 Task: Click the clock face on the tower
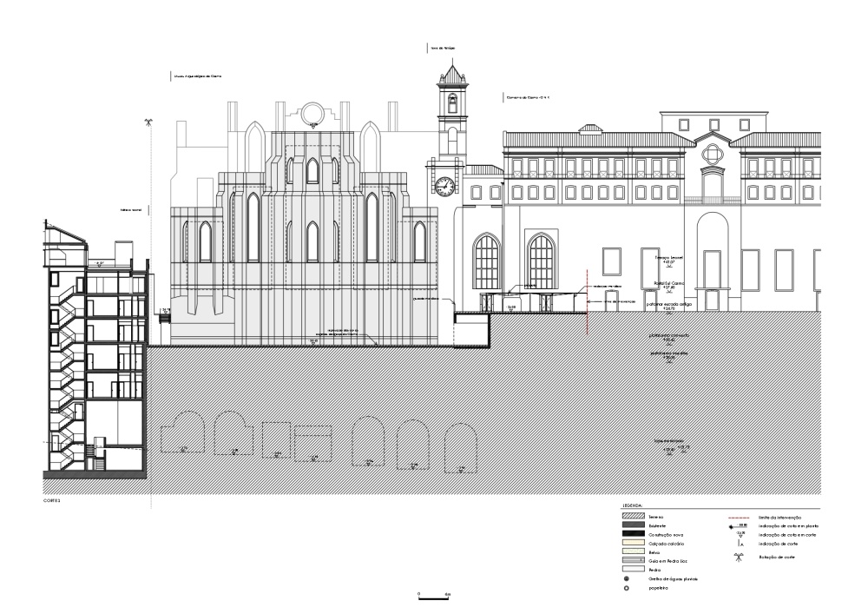(444, 184)
